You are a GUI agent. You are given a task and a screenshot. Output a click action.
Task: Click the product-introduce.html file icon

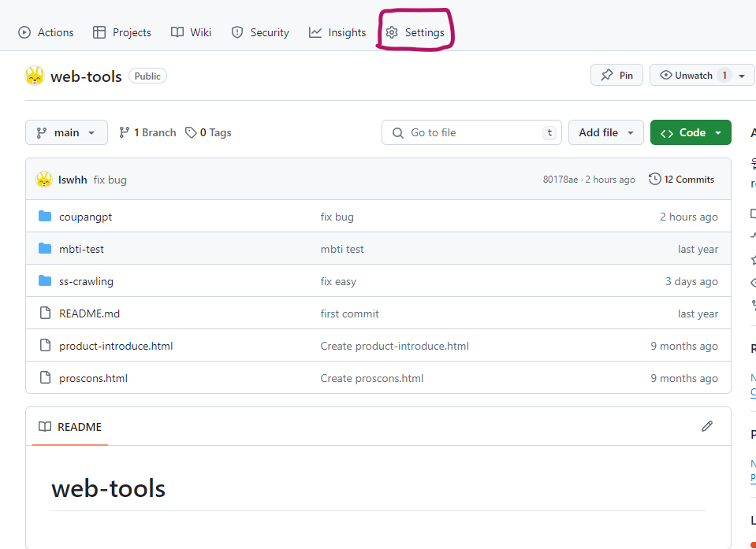(x=45, y=345)
